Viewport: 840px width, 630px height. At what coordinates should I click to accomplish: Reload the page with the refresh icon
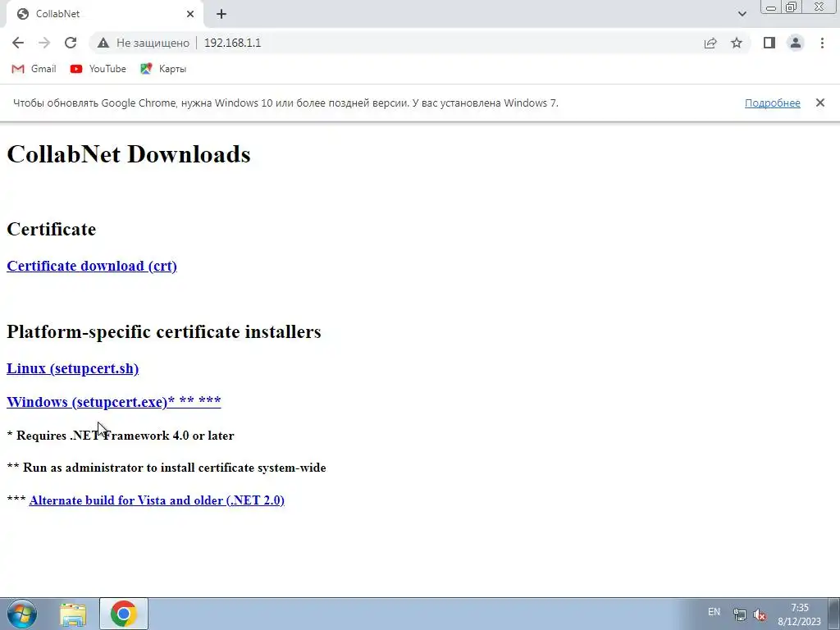[x=71, y=43]
